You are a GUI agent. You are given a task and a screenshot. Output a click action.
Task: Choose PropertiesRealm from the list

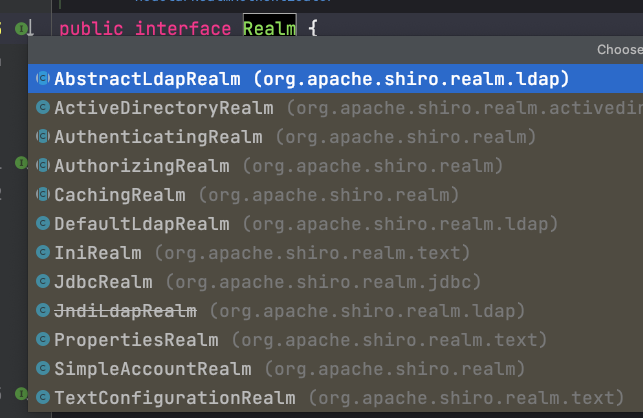[x=335, y=340]
